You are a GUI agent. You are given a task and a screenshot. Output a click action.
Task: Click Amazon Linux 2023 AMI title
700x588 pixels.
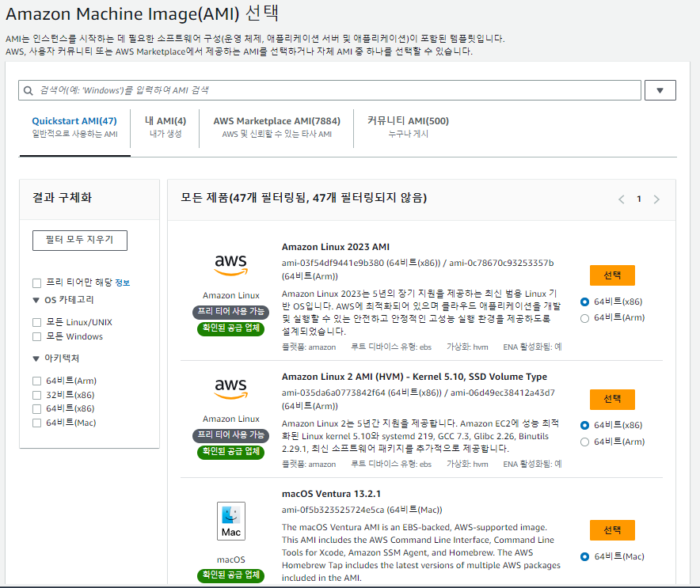coord(335,247)
